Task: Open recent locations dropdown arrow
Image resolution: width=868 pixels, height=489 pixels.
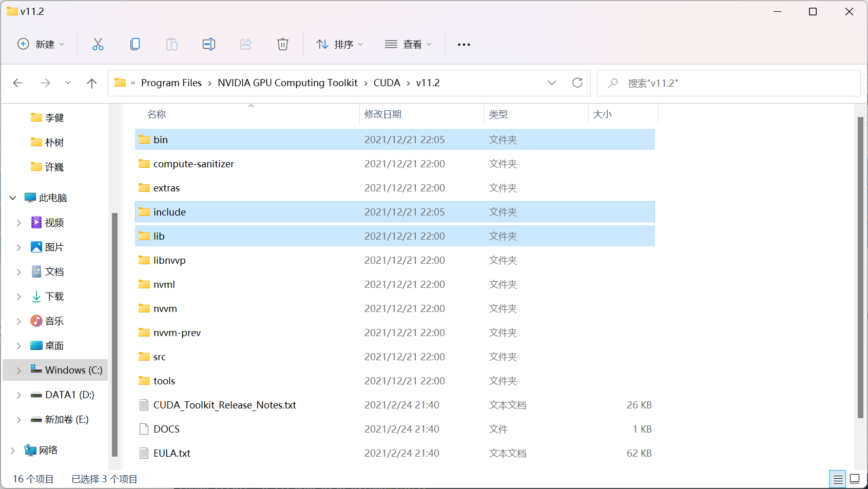Action: click(x=68, y=83)
